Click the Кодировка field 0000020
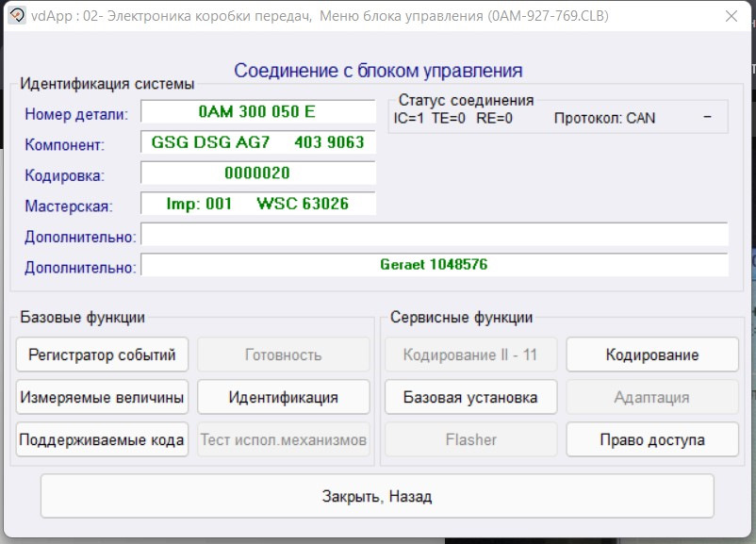The width and height of the screenshot is (756, 544). click(258, 173)
